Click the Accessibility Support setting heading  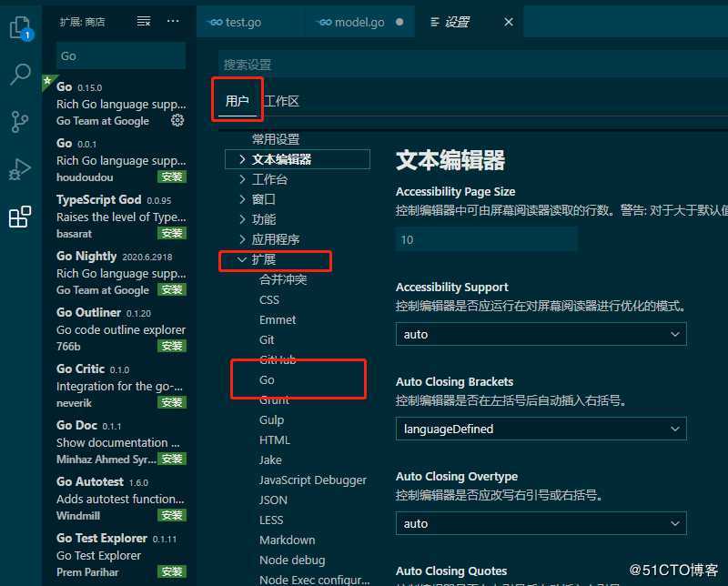451,288
